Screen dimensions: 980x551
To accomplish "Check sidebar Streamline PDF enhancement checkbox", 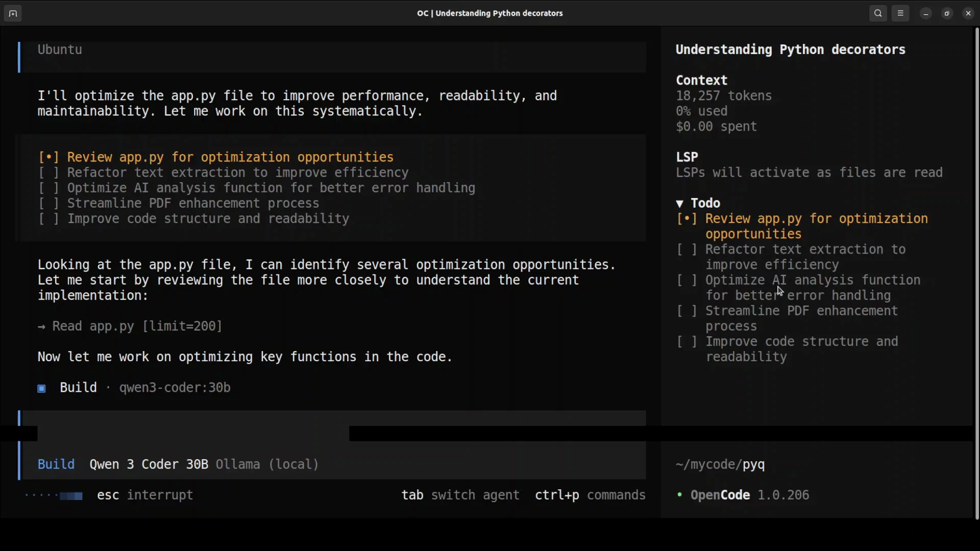I will click(687, 311).
